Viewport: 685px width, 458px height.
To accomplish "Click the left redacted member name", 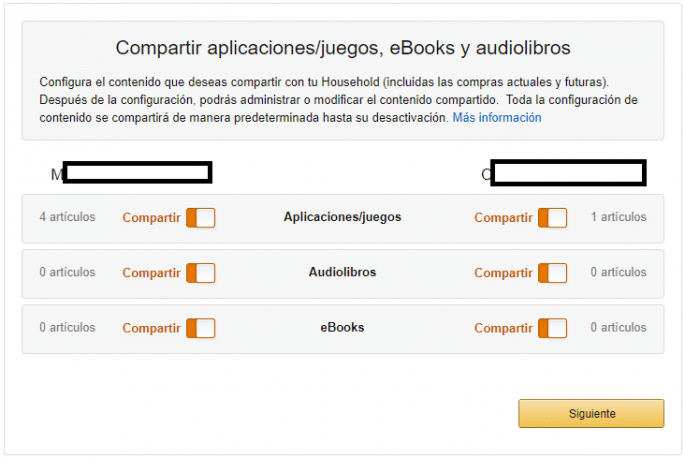I will point(136,173).
